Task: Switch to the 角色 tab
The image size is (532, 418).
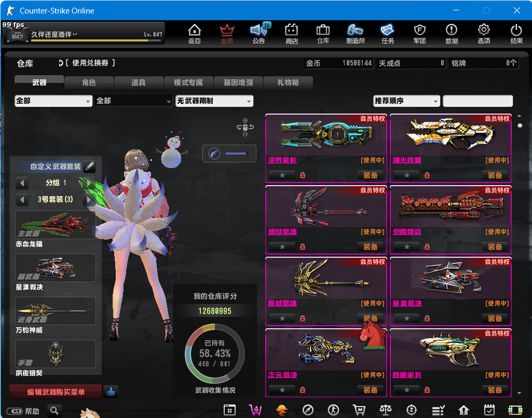Action: click(x=89, y=82)
